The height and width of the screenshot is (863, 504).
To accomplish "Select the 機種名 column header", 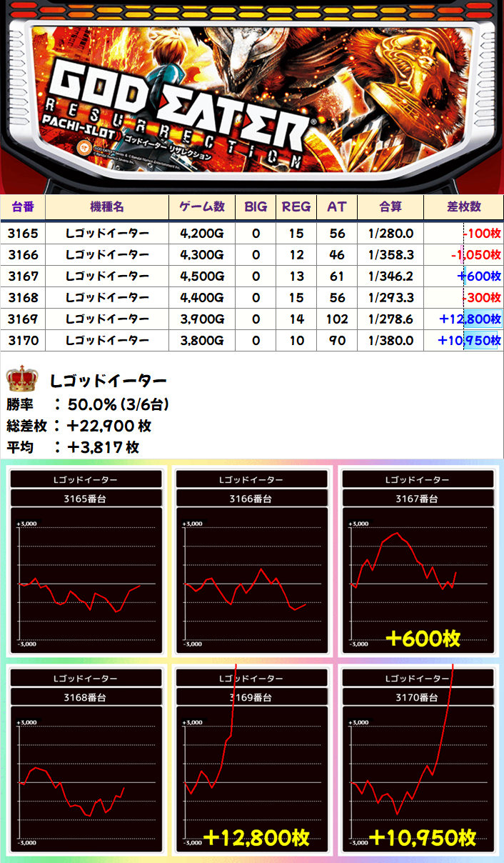I will (108, 207).
